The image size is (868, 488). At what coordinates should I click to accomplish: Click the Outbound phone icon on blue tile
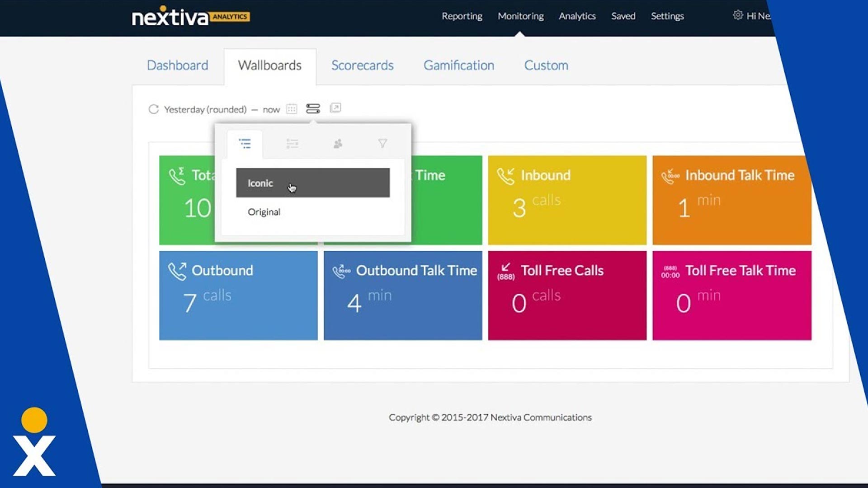tap(177, 271)
